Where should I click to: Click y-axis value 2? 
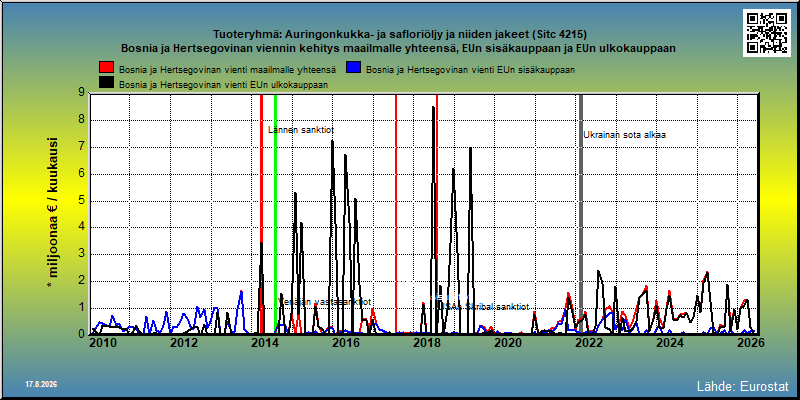pos(81,281)
